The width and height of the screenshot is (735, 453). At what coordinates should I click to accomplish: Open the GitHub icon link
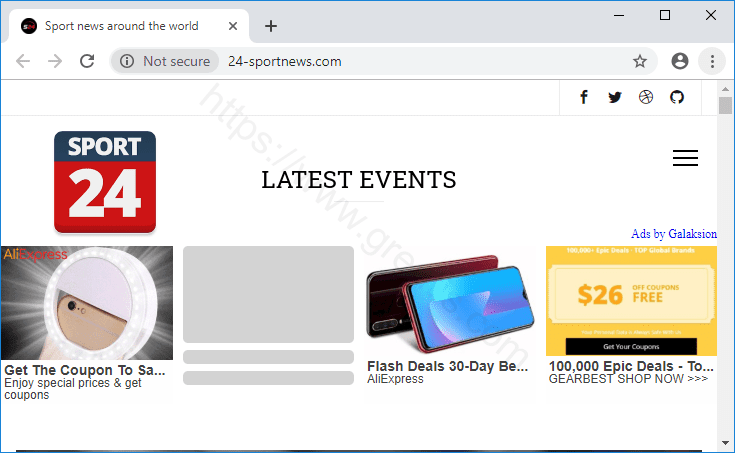pos(676,97)
